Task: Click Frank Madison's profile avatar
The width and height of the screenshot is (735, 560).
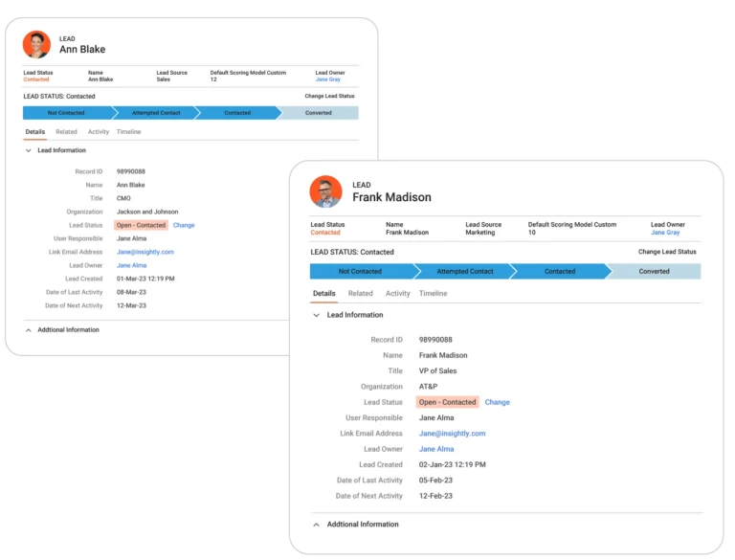Action: 325,191
